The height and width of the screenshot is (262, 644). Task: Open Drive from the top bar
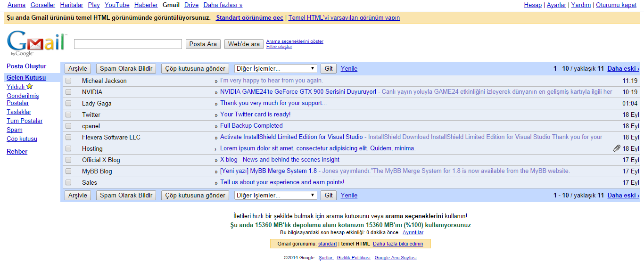[191, 5]
